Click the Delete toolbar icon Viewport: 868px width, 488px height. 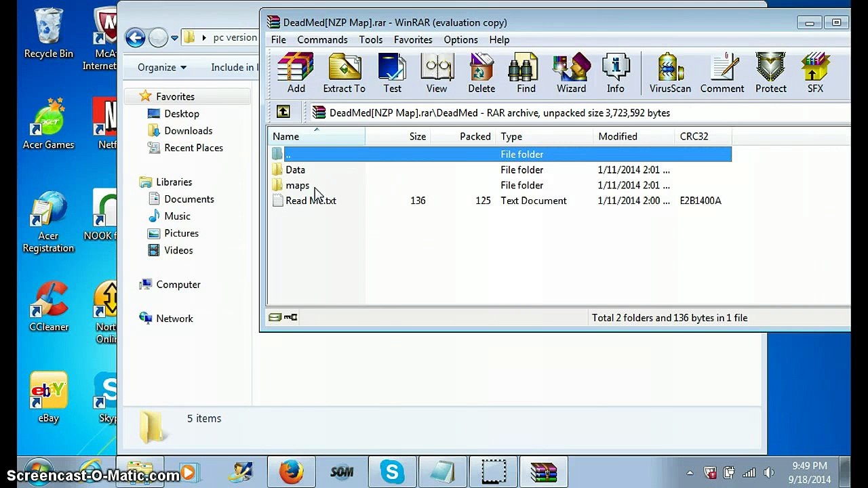click(481, 73)
